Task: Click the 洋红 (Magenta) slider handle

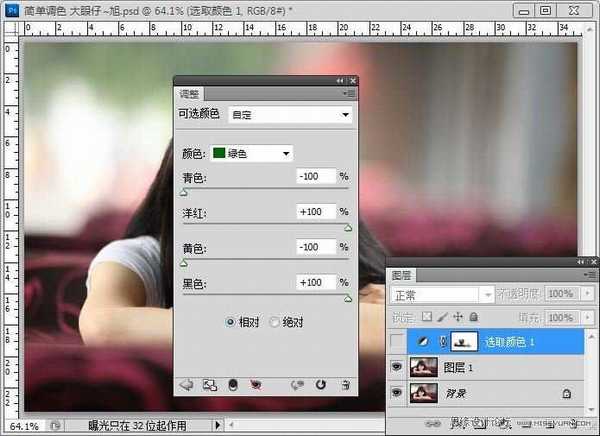Action: pyautogui.click(x=348, y=227)
